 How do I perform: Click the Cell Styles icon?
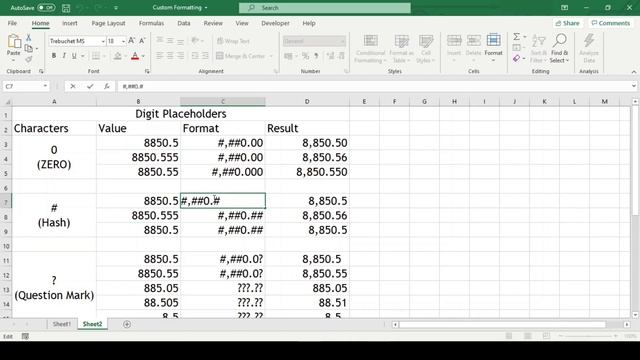coord(426,41)
